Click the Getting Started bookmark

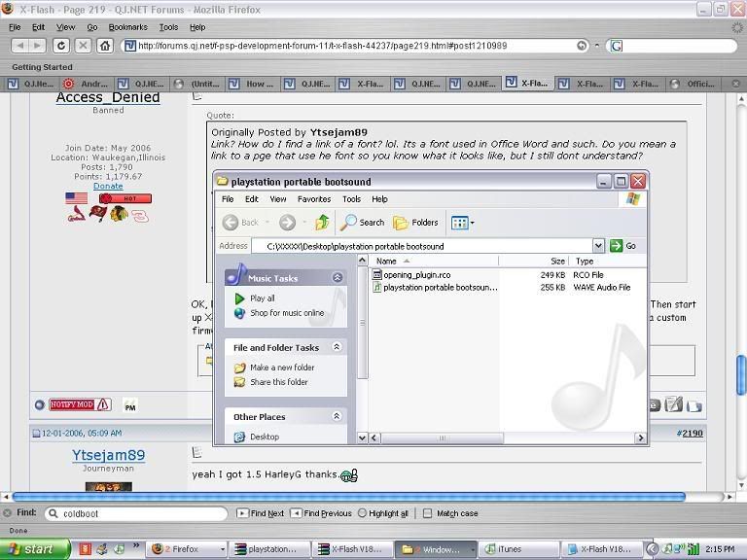(x=43, y=67)
